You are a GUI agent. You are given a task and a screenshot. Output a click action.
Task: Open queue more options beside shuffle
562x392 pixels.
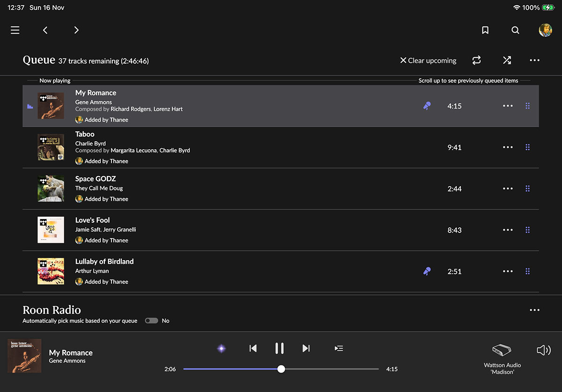(x=534, y=60)
